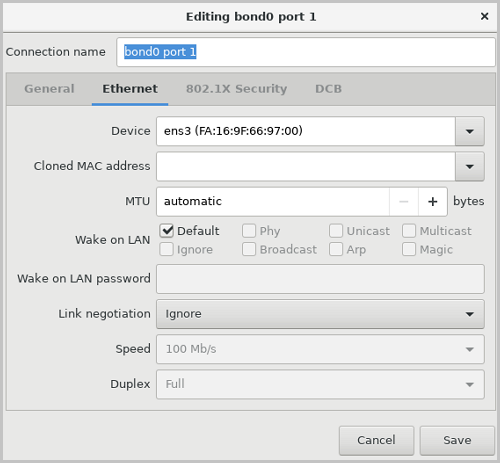
Task: Uncheck the Default Wake on LAN checkbox
Action: (x=166, y=231)
